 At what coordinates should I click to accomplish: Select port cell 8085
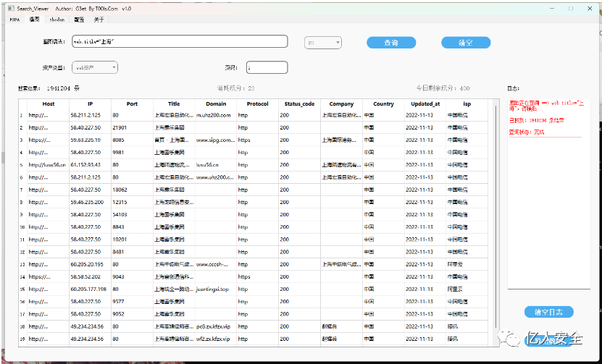pyautogui.click(x=132, y=140)
